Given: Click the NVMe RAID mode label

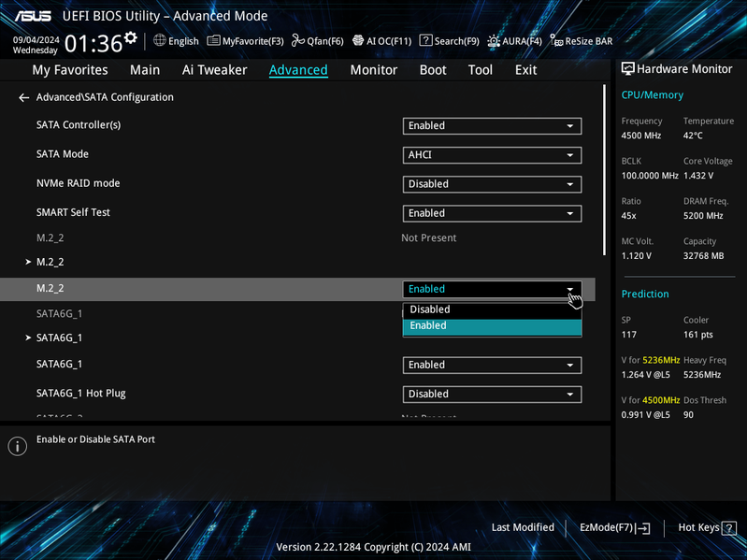Looking at the screenshot, I should [x=79, y=183].
